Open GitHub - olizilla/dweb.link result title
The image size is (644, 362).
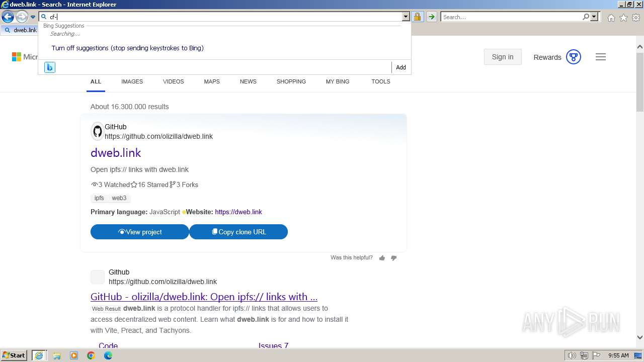[204, 297]
